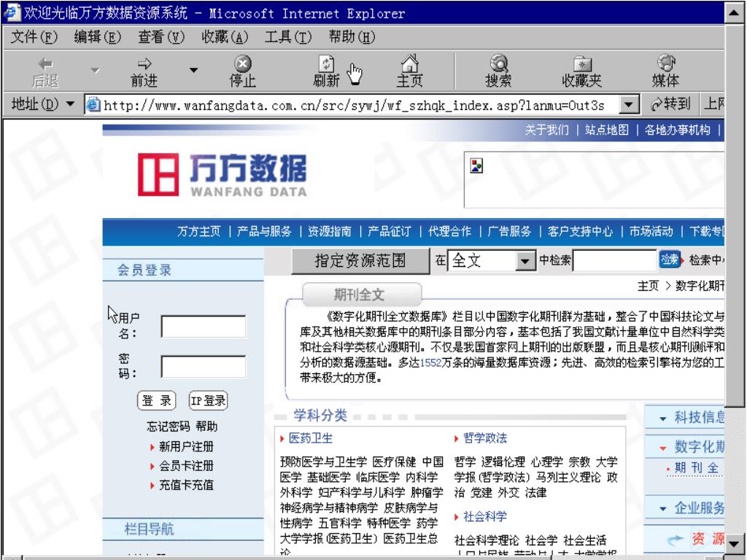Click the 关于我们 link
This screenshot has height=560, width=747.
click(547, 130)
